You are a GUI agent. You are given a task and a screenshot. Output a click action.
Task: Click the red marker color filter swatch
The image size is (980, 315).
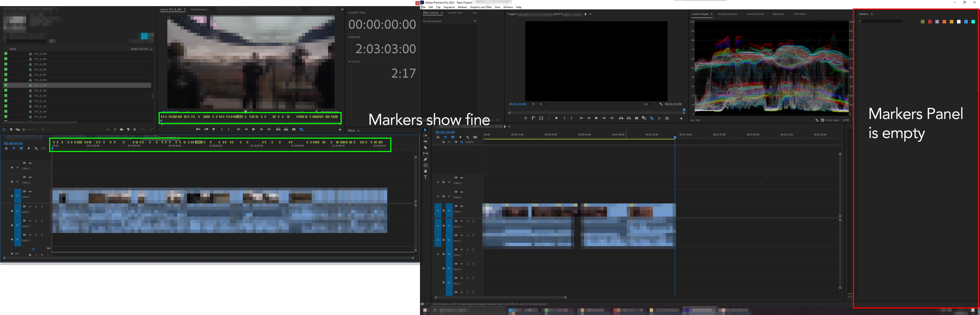coord(930,22)
